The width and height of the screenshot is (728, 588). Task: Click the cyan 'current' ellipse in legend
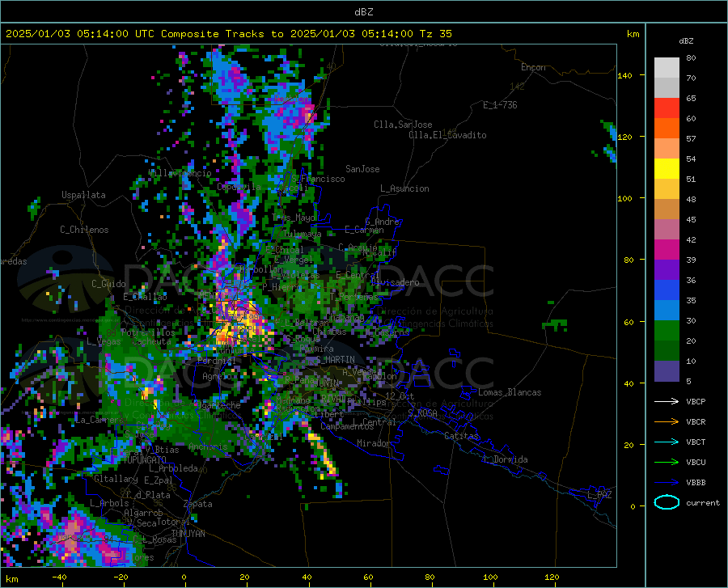(x=667, y=502)
